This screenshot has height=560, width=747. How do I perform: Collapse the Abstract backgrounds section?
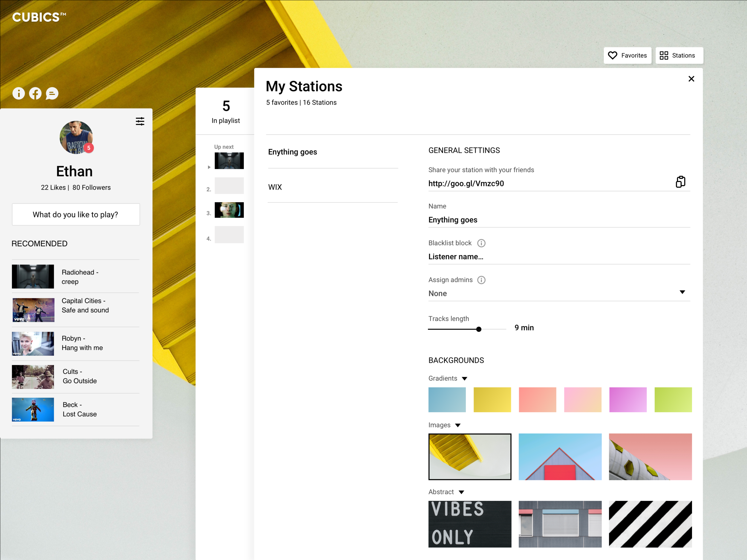click(461, 492)
